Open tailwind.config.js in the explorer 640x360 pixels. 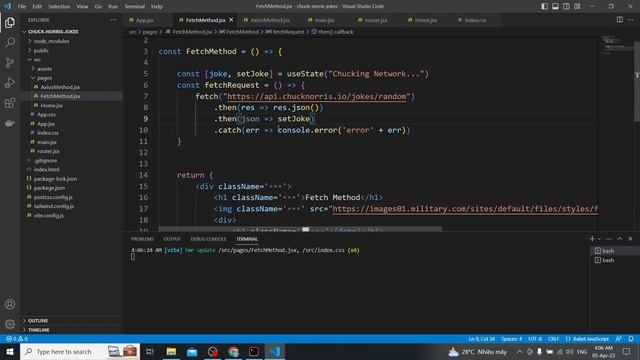pos(53,206)
